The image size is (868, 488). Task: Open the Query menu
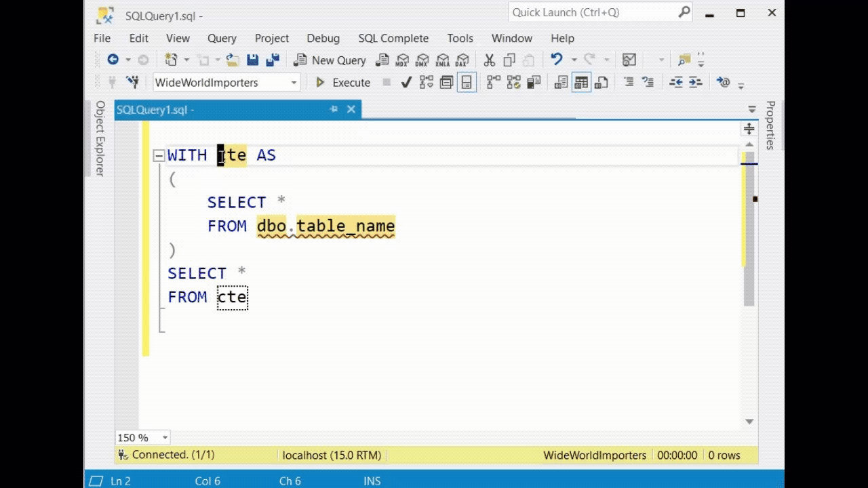(222, 38)
